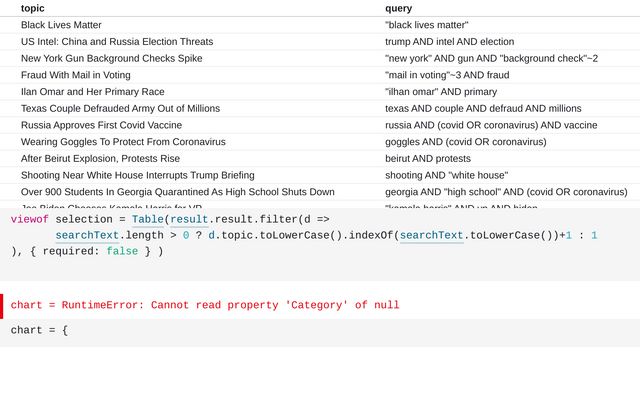
Task: Pick the After Beirut Explosion row
Action: point(100,159)
